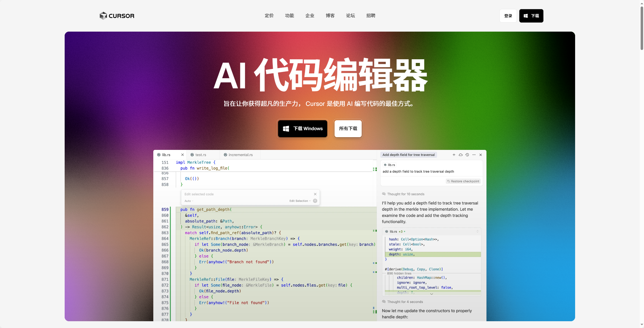
Task: Click the 下载 Windows button
Action: tap(303, 129)
